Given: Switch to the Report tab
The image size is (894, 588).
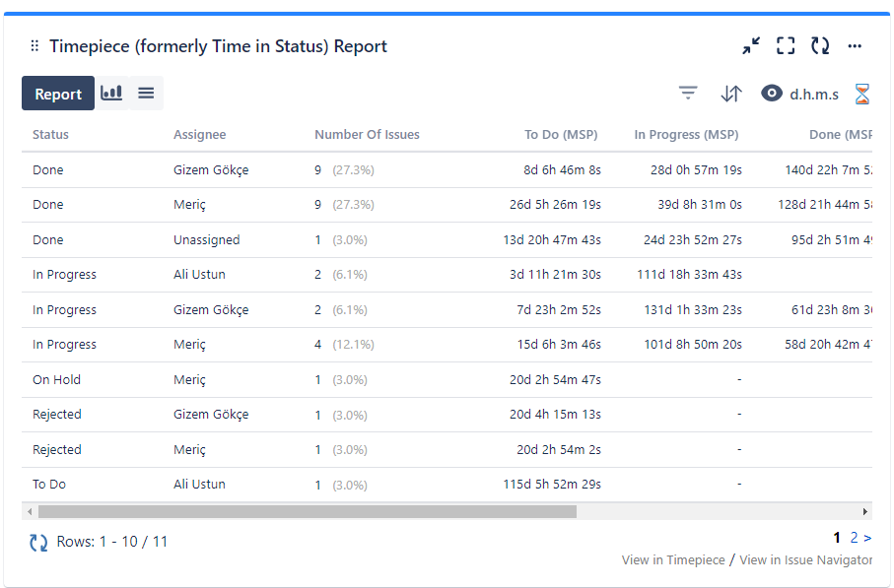Looking at the screenshot, I should pyautogui.click(x=57, y=93).
